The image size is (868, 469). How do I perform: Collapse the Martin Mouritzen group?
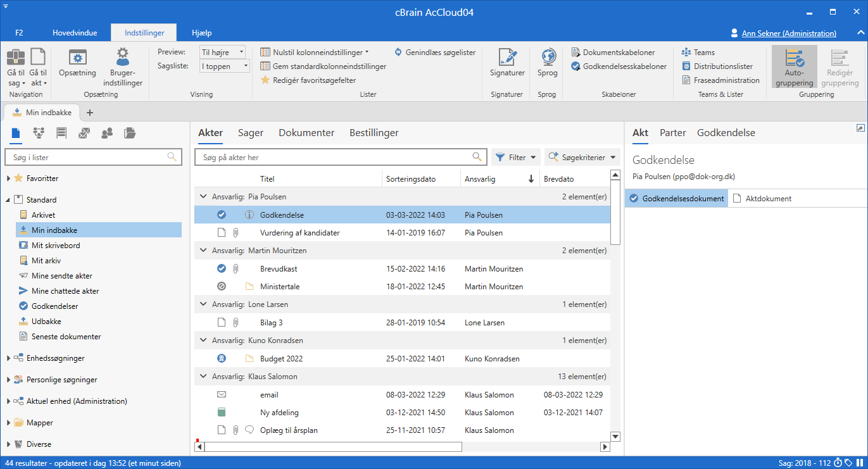(x=203, y=251)
